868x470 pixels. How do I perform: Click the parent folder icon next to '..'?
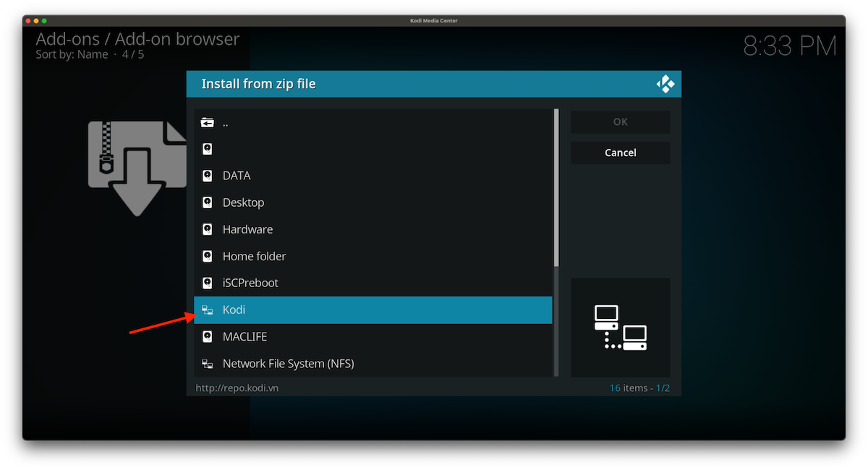point(208,121)
